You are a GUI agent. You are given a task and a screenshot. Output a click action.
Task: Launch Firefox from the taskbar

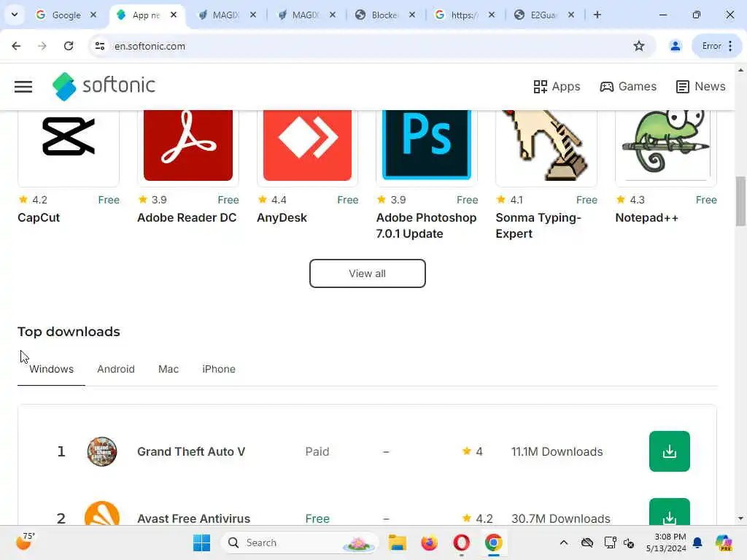click(x=429, y=542)
